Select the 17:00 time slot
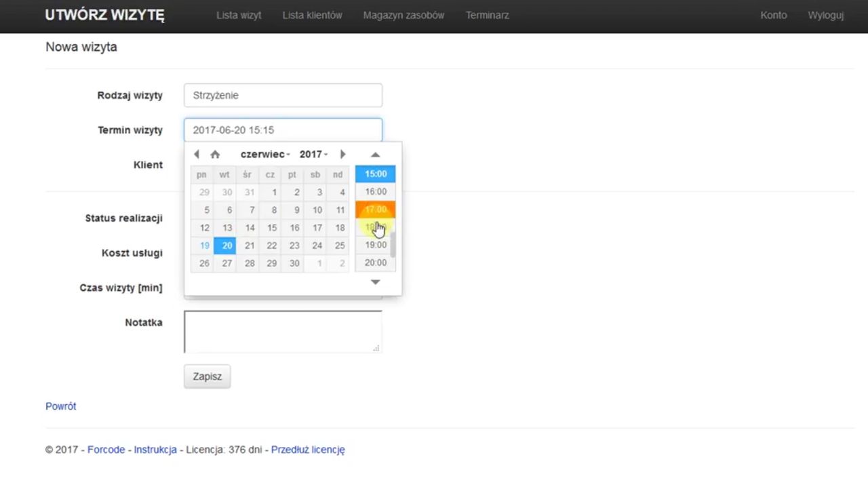This screenshot has height=489, width=868. [x=376, y=210]
